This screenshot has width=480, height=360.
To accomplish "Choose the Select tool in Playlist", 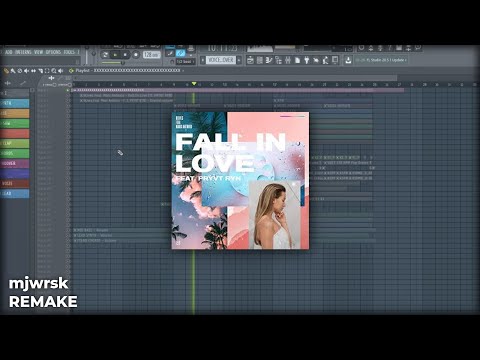I will click(x=47, y=71).
